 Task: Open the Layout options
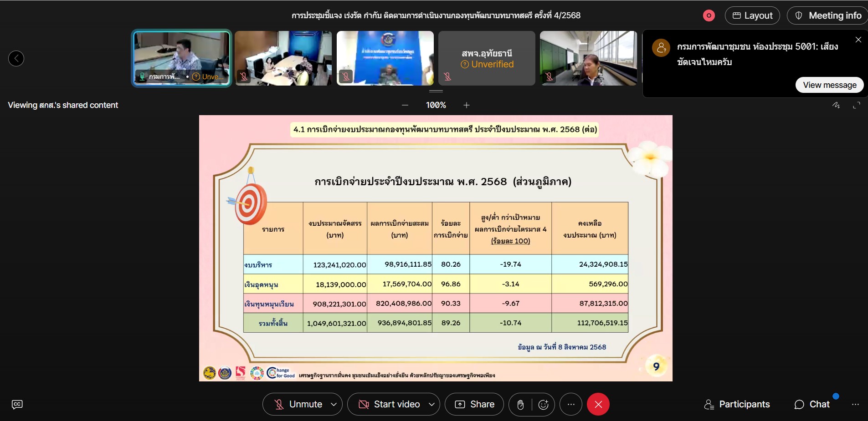click(752, 15)
